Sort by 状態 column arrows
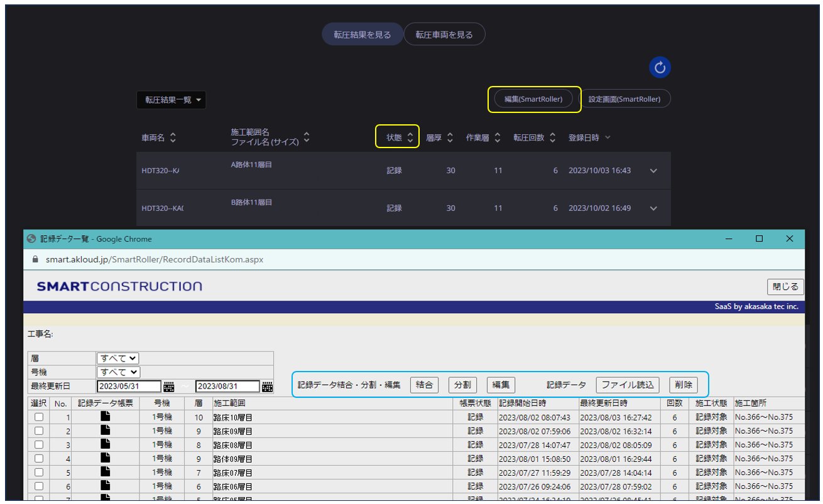This screenshot has height=504, width=823. pos(410,137)
